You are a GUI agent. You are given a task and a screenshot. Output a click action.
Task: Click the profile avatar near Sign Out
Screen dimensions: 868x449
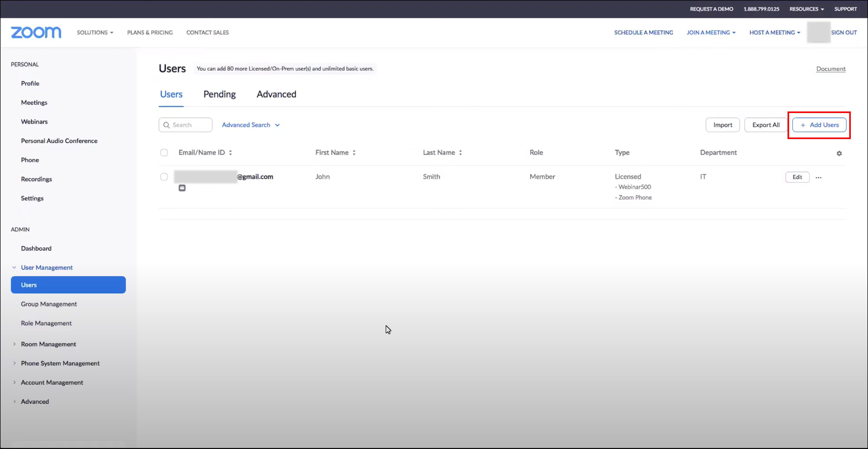click(819, 32)
